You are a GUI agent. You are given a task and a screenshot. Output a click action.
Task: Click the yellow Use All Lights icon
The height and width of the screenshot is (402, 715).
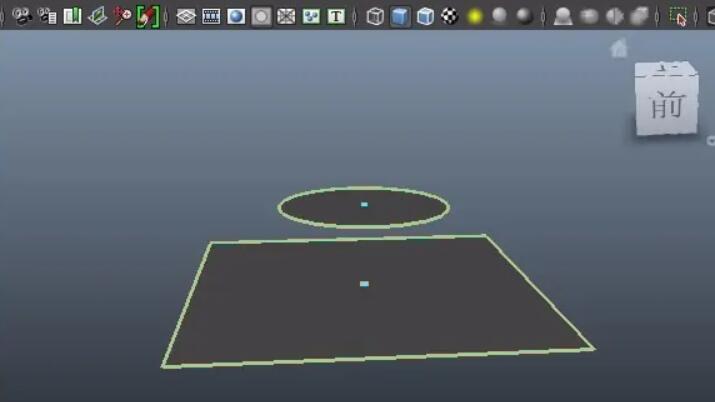coord(475,16)
